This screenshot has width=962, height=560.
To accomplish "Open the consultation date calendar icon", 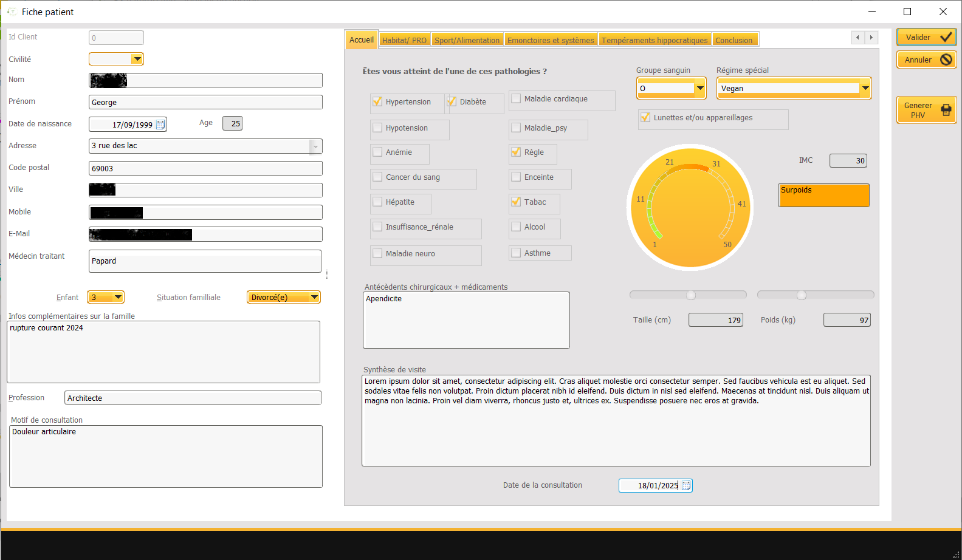I will (x=686, y=485).
